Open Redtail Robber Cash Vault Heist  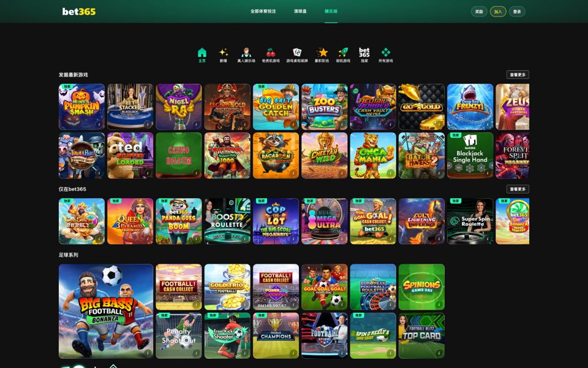tap(373, 107)
